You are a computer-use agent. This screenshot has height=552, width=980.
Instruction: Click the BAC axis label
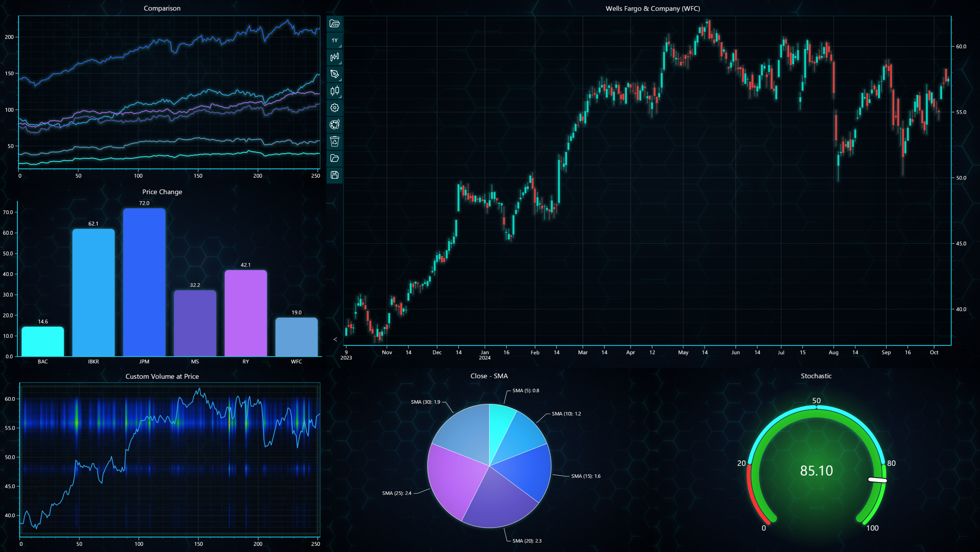pos(43,362)
